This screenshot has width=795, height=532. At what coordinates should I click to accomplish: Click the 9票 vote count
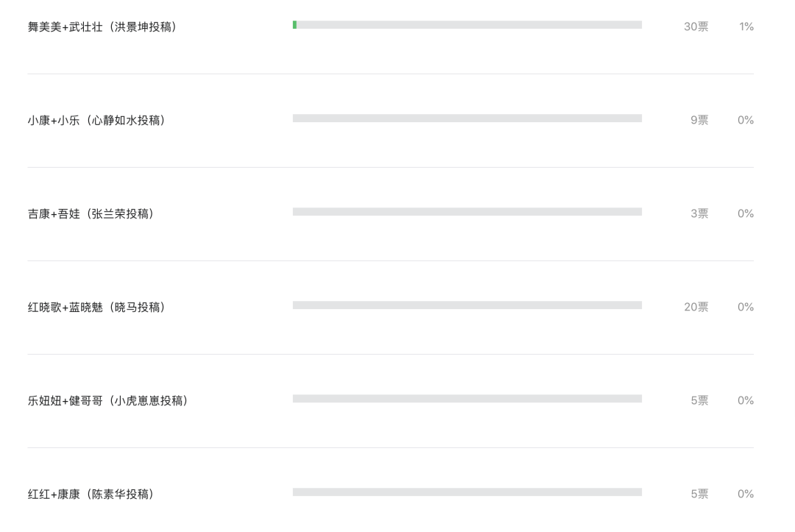[699, 120]
